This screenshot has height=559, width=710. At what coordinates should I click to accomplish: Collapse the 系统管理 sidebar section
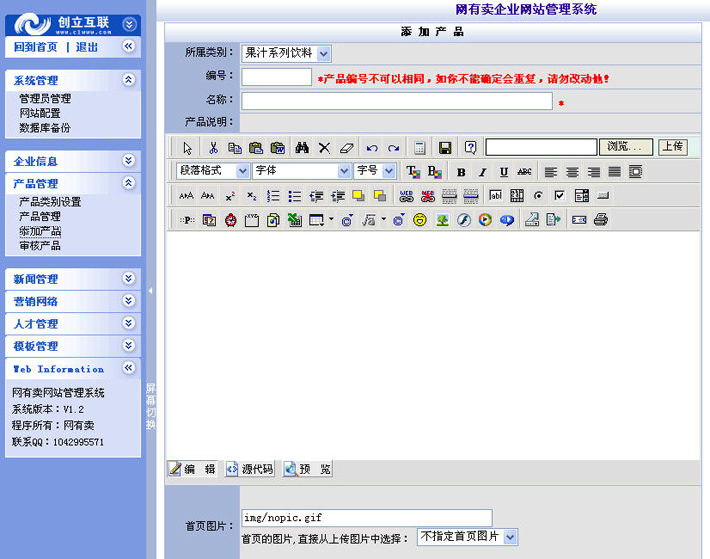point(128,80)
